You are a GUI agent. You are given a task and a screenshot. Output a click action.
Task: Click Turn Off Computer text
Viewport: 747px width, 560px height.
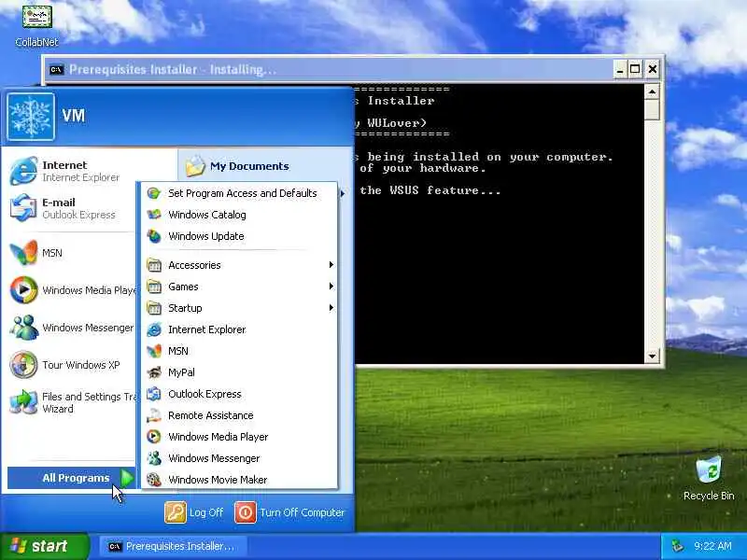click(x=302, y=512)
